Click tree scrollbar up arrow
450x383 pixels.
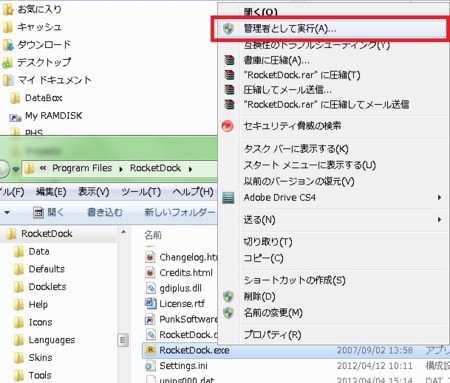pos(123,232)
